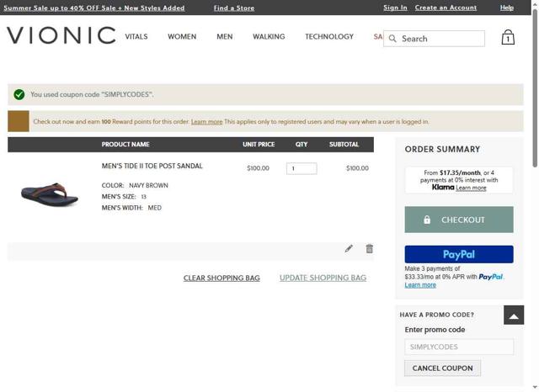Click the Tide II sandal thumbnail

click(x=50, y=194)
